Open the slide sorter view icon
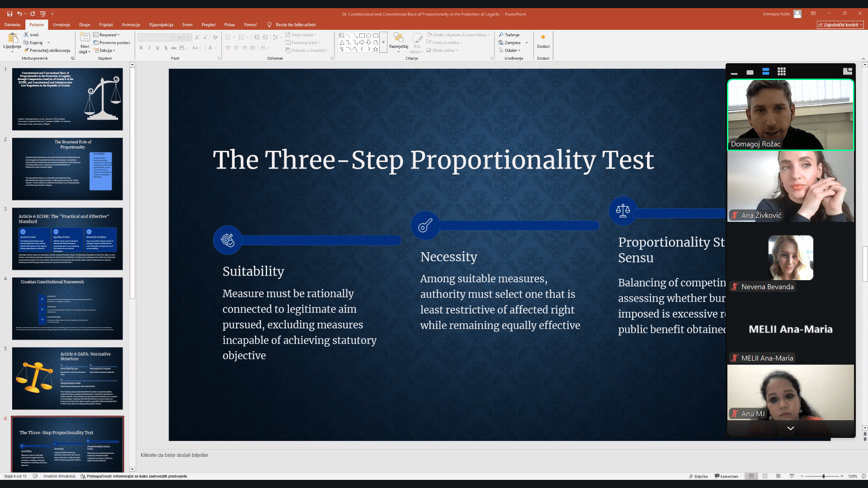The image size is (868, 488). pos(765,476)
